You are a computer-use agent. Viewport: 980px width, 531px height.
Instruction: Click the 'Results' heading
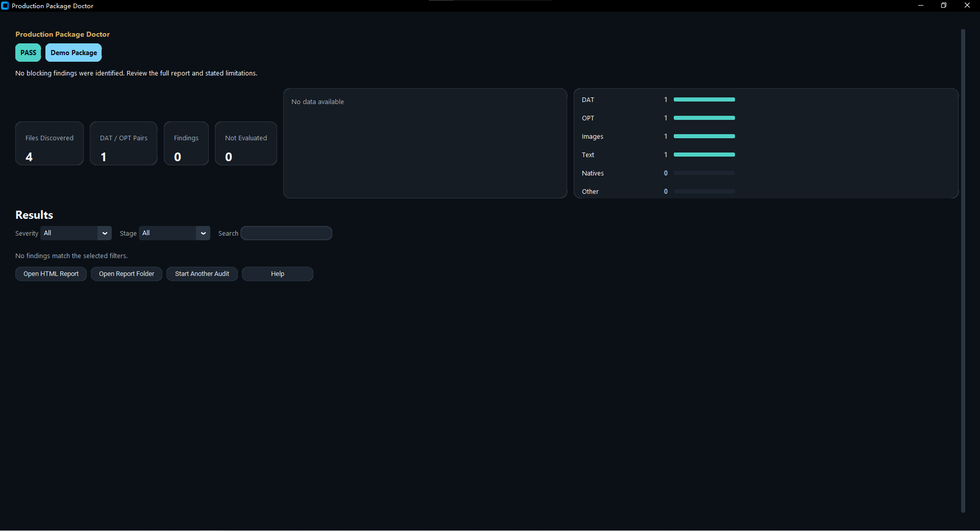34,215
